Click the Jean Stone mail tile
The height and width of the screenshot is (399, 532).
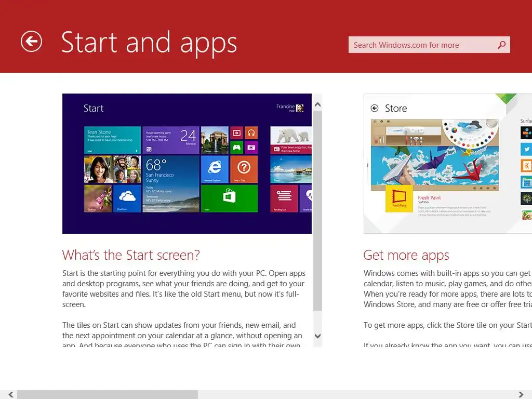point(112,140)
